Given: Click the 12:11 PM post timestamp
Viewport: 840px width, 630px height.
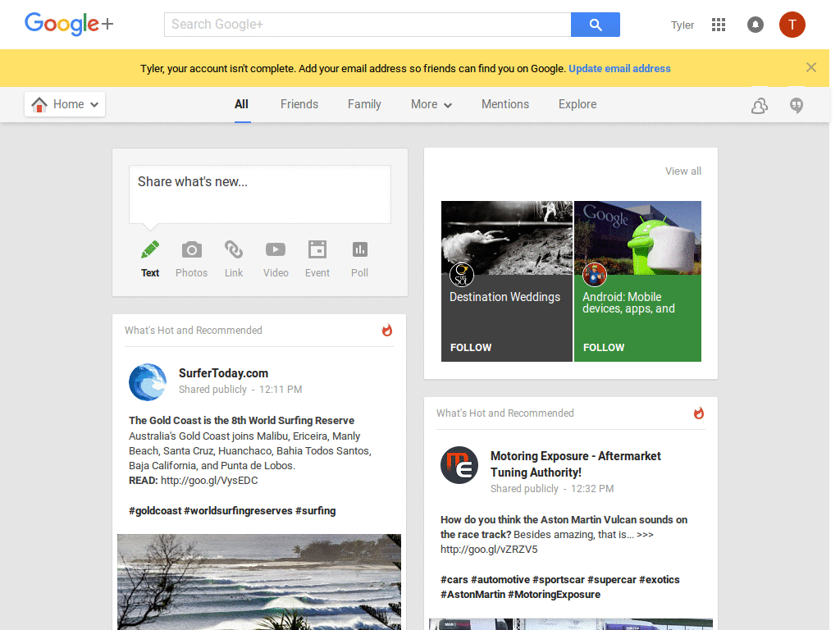Looking at the screenshot, I should (281, 390).
